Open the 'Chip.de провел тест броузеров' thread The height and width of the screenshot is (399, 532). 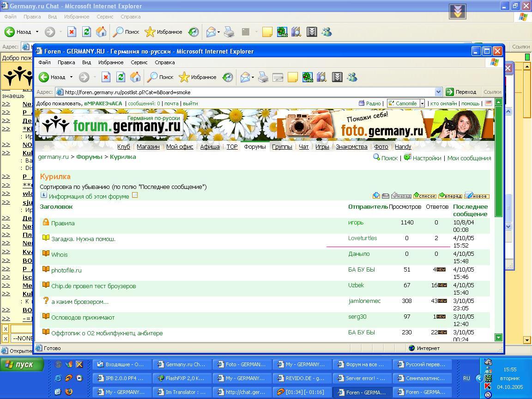click(93, 286)
